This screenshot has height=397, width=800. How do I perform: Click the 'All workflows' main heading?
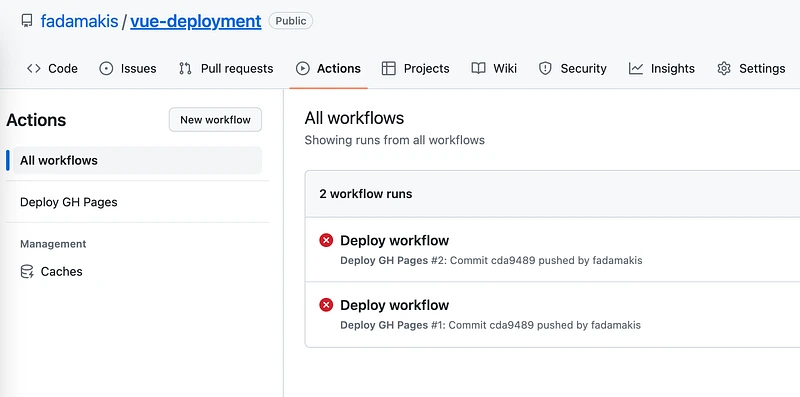354,118
